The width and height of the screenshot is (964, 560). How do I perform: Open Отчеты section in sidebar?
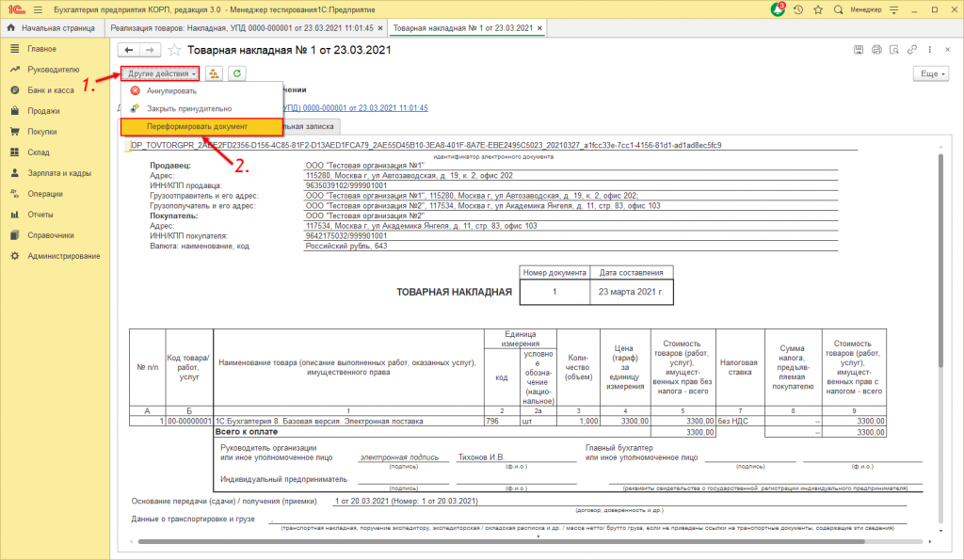coord(40,215)
